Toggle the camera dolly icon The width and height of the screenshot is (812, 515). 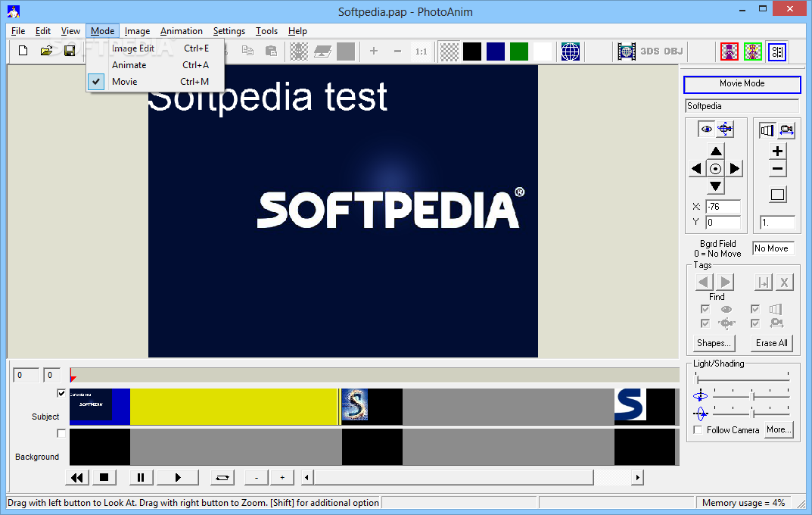pos(786,130)
